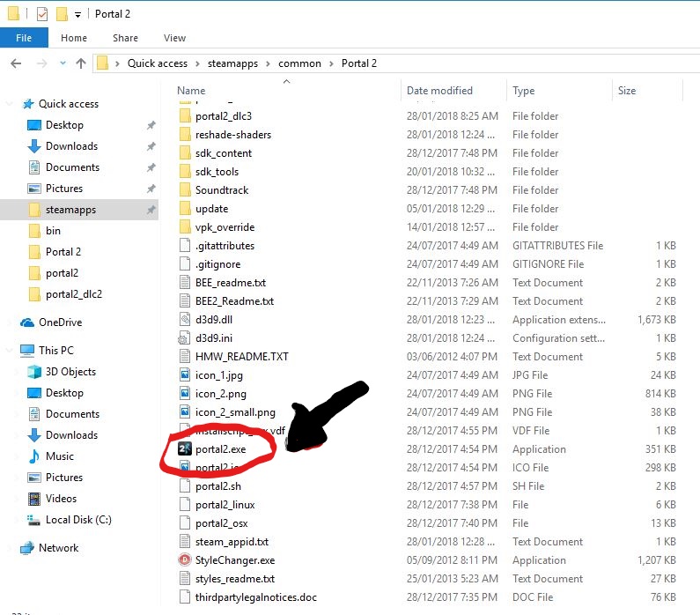The height and width of the screenshot is (615, 700).
Task: Collapse the Quick access tree node
Action: click(10, 104)
